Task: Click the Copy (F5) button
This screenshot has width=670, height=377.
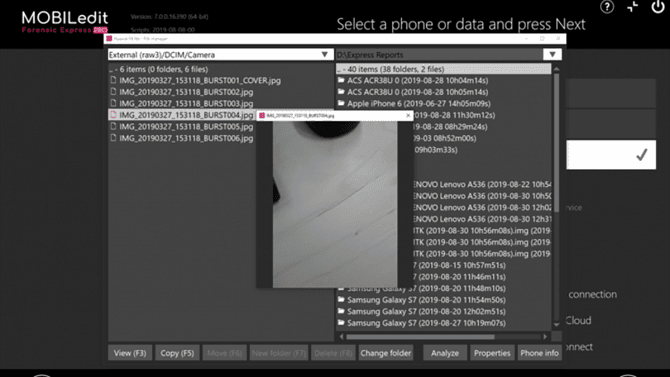Action: click(177, 353)
